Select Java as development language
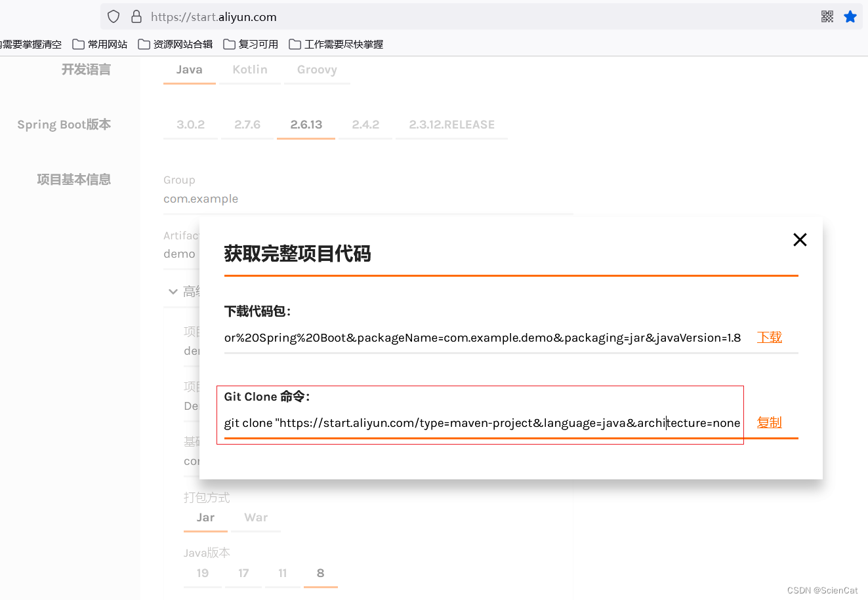This screenshot has height=600, width=868. pyautogui.click(x=190, y=70)
